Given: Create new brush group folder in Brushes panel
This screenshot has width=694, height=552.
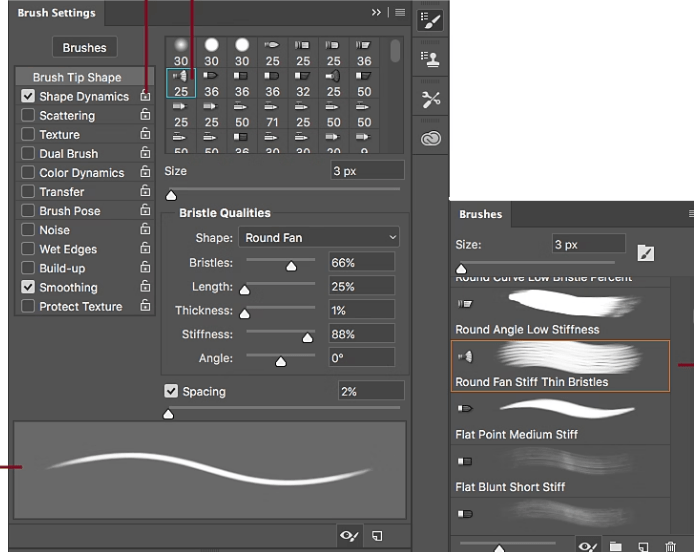Looking at the screenshot, I should coord(615,546).
